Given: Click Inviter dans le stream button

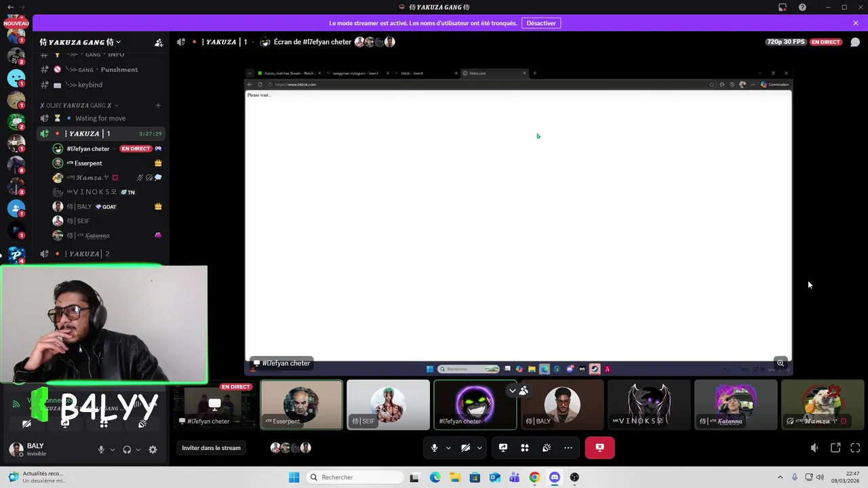Looking at the screenshot, I should [211, 448].
